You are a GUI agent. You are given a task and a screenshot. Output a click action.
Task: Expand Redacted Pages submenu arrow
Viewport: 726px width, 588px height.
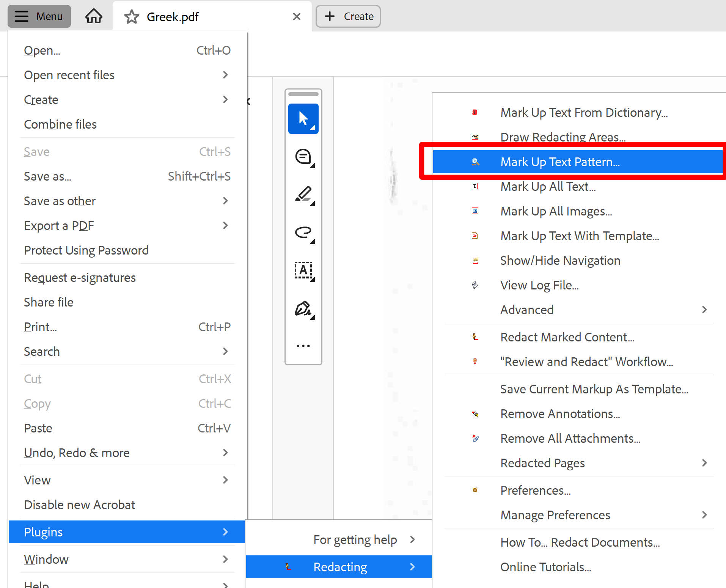tap(704, 463)
